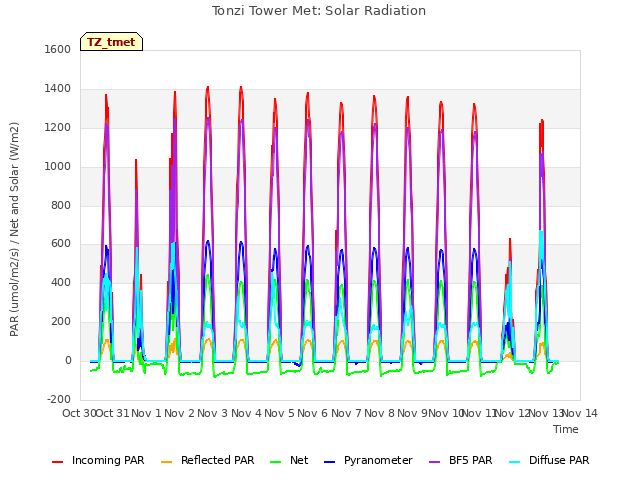Click the y-axis label 600
The width and height of the screenshot is (640, 480).
[61, 244]
